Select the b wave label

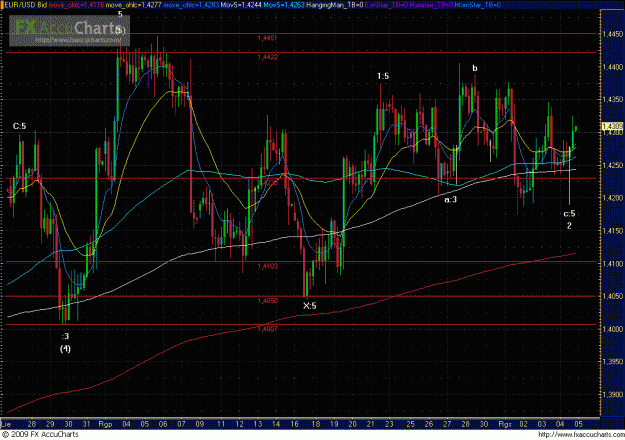click(x=475, y=68)
